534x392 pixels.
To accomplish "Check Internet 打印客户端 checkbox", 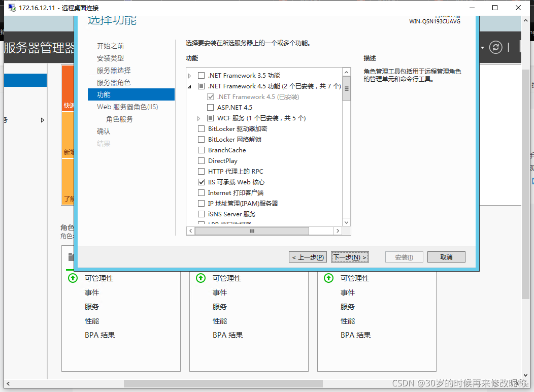I will point(202,193).
